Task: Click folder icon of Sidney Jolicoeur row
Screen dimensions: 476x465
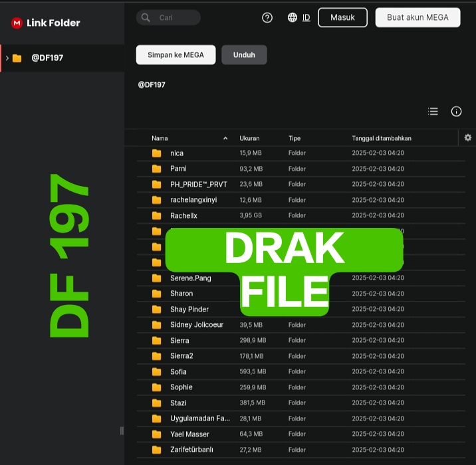Action: pos(157,325)
